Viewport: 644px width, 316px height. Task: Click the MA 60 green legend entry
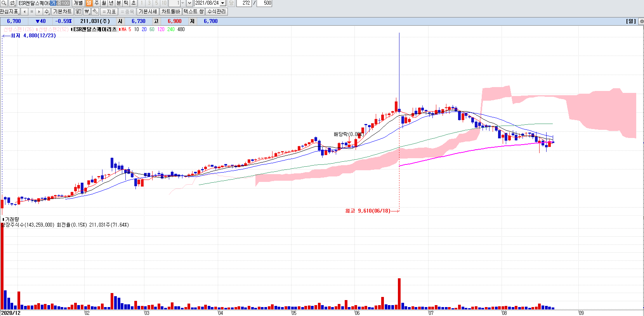(x=152, y=29)
